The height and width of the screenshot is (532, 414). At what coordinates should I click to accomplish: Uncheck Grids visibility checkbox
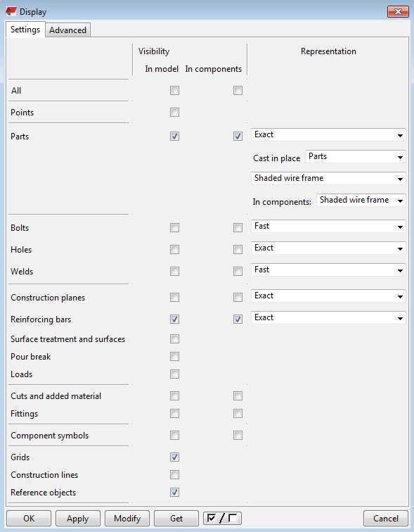(174, 457)
